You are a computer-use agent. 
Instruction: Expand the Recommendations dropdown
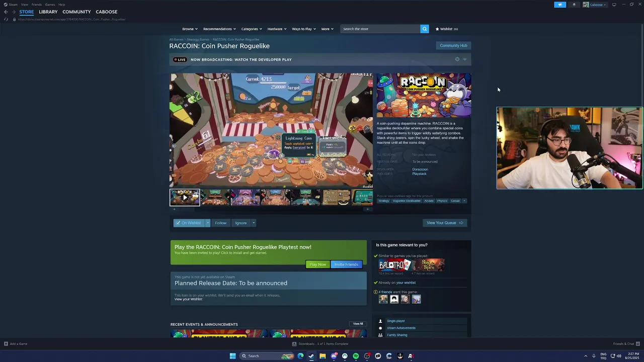coord(219,29)
